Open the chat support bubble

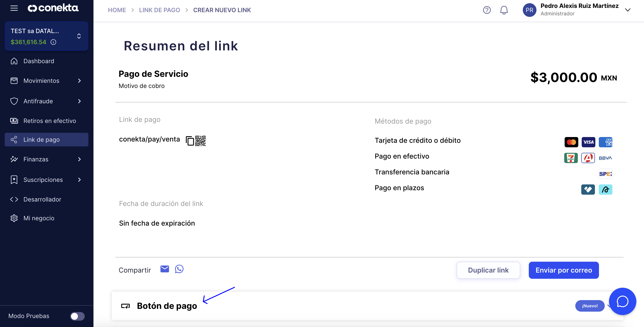coord(622,301)
